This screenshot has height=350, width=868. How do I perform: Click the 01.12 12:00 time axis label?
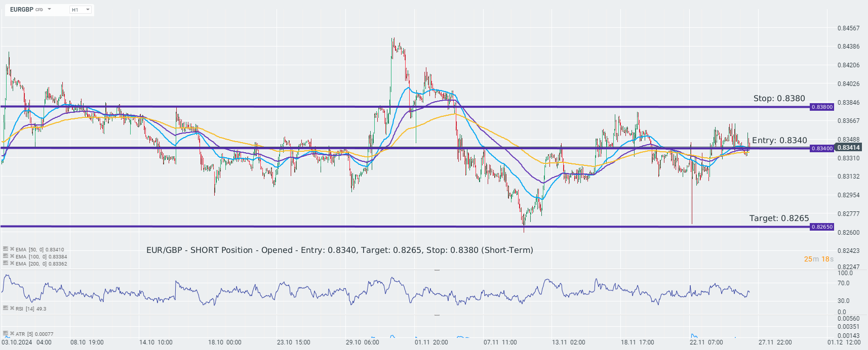[x=844, y=342]
